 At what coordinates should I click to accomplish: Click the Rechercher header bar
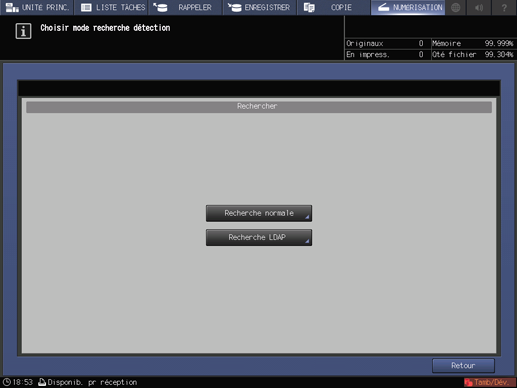[259, 107]
